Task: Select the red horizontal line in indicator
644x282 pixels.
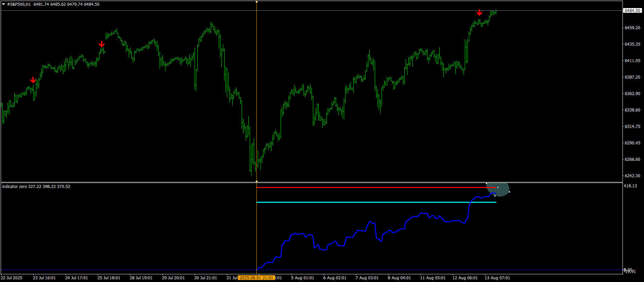Action: [370, 187]
